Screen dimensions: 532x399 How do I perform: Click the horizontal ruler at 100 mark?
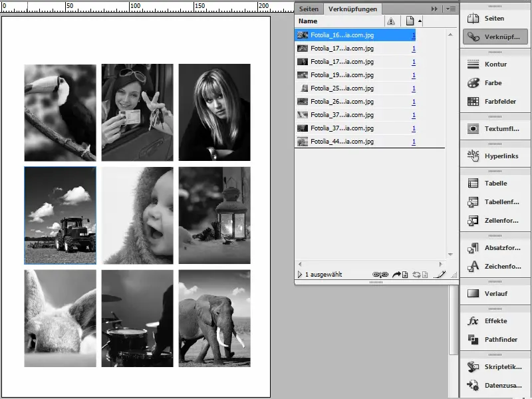coord(130,7)
